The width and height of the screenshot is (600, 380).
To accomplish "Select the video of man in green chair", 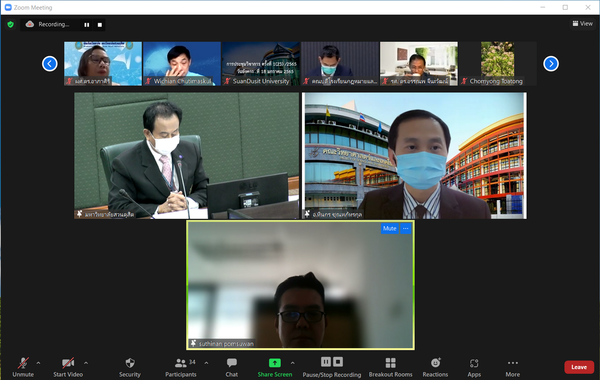I will (x=186, y=156).
